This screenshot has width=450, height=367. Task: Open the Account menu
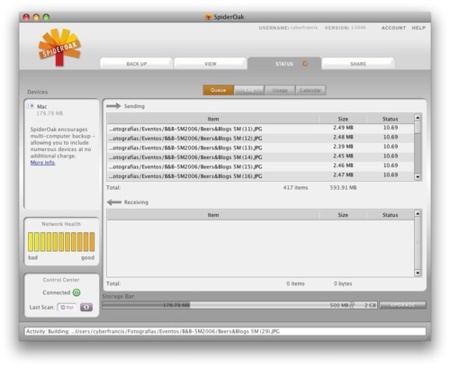[393, 28]
